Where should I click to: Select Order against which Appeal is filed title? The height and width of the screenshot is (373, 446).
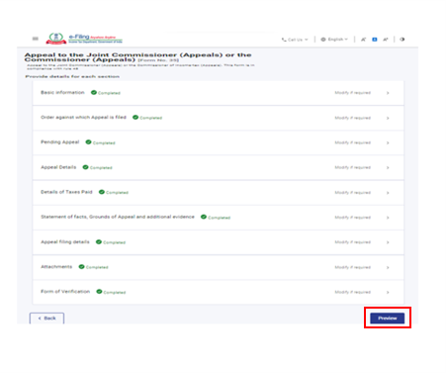click(83, 117)
